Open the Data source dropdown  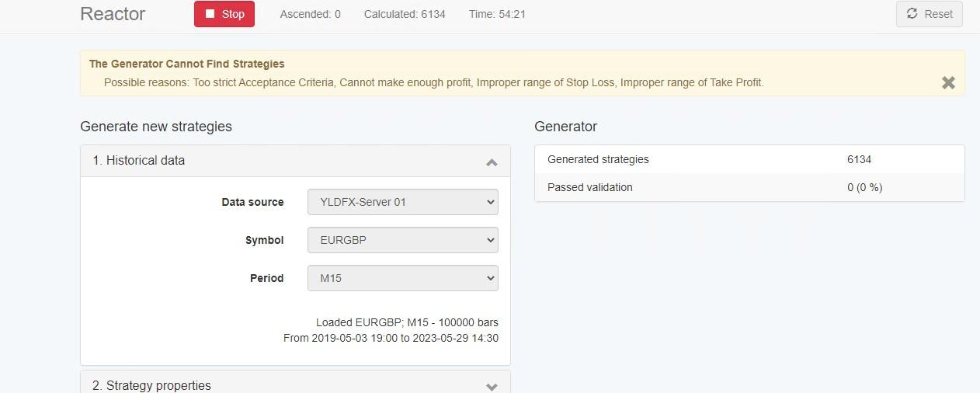coord(403,202)
